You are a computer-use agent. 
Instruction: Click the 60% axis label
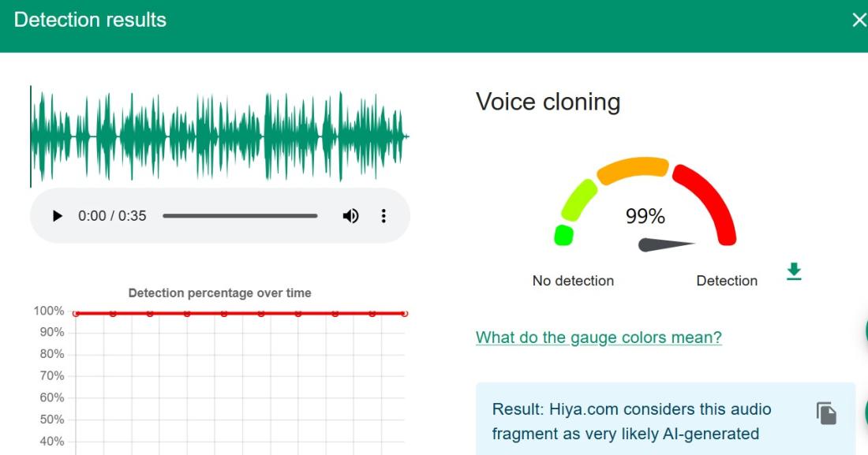click(x=51, y=397)
